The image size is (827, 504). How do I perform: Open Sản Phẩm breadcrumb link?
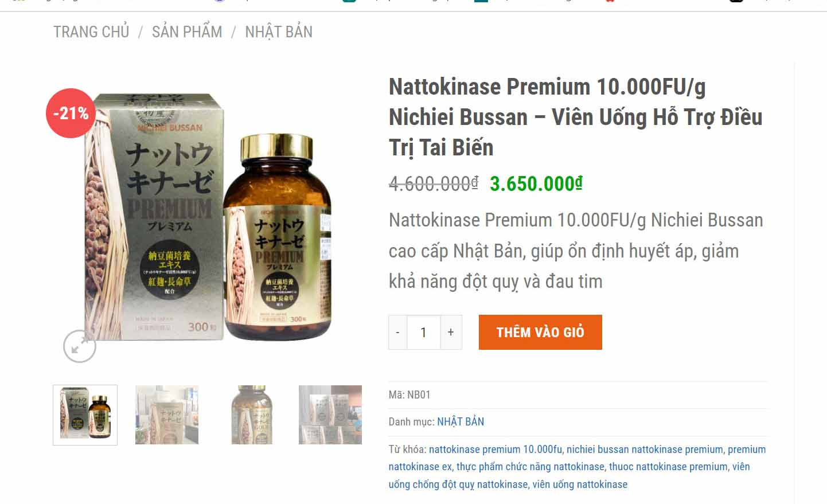pyautogui.click(x=187, y=32)
